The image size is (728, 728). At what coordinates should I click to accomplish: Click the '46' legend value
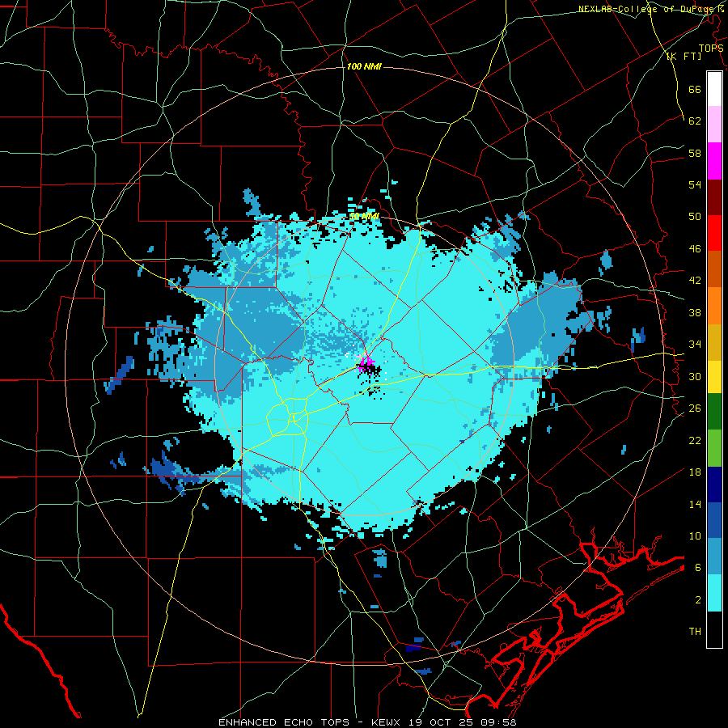[x=695, y=249]
